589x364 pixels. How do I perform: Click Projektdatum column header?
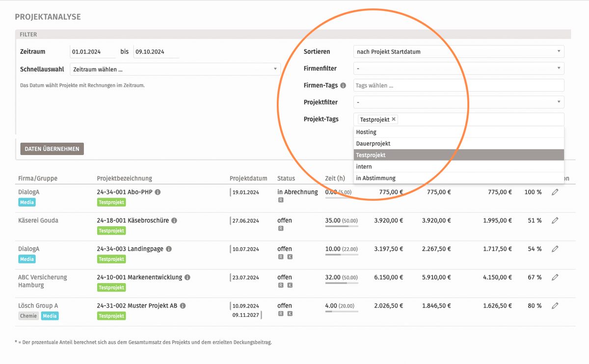[x=248, y=179]
